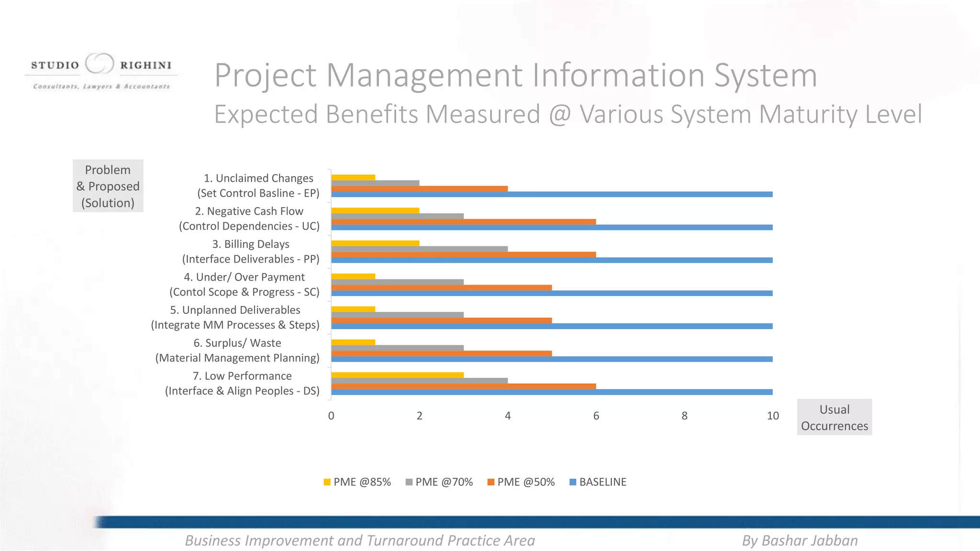The width and height of the screenshot is (980, 551).
Task: Click the 'PME @85%' legend text
Action: [x=362, y=482]
